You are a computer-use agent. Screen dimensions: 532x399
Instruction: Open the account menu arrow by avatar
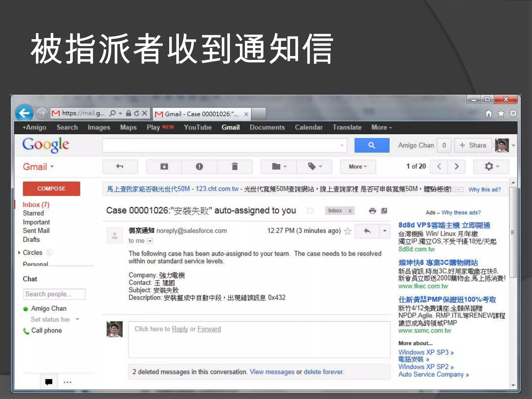point(513,145)
